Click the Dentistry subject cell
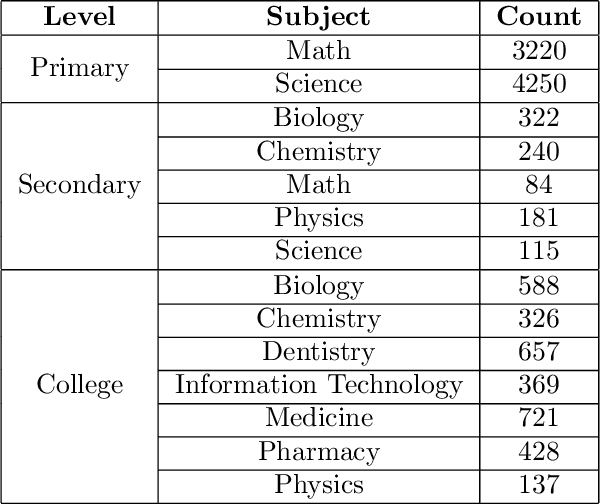 pyautogui.click(x=318, y=352)
